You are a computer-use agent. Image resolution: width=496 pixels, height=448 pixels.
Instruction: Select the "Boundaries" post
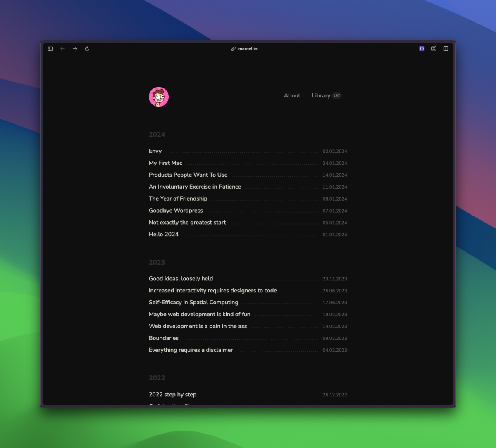click(x=164, y=338)
